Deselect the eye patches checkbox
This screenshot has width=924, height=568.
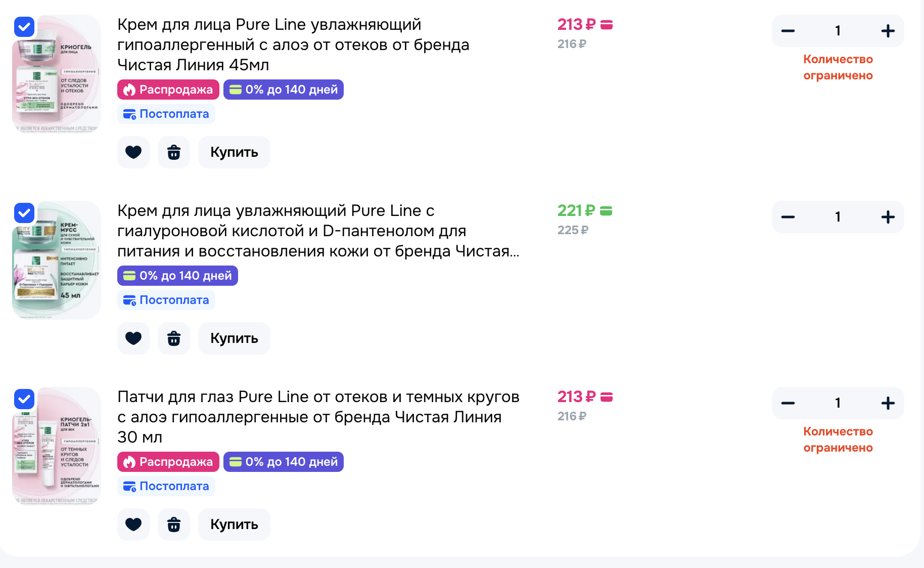tap(24, 399)
